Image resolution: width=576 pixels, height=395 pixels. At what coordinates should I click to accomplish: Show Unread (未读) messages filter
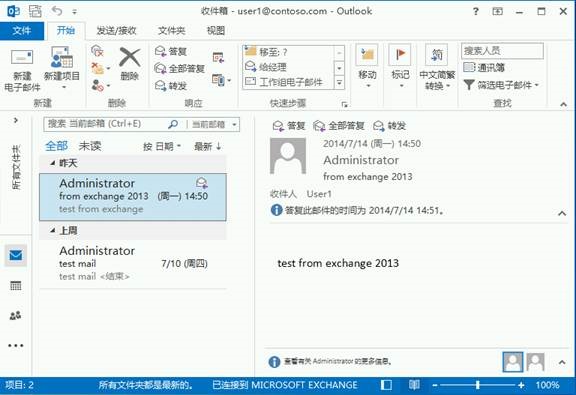coord(90,146)
